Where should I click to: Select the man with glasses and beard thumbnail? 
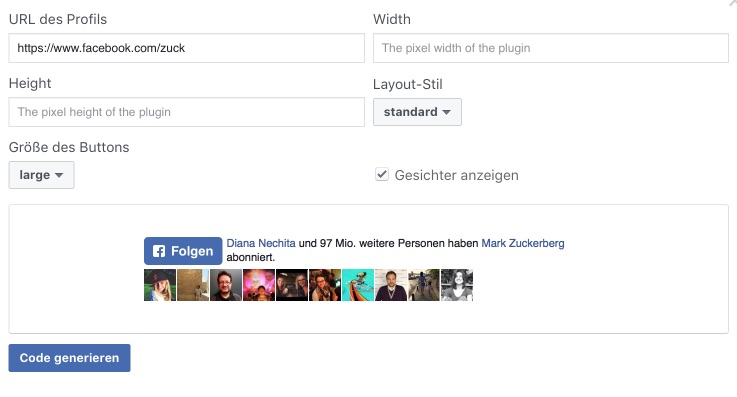(226, 285)
